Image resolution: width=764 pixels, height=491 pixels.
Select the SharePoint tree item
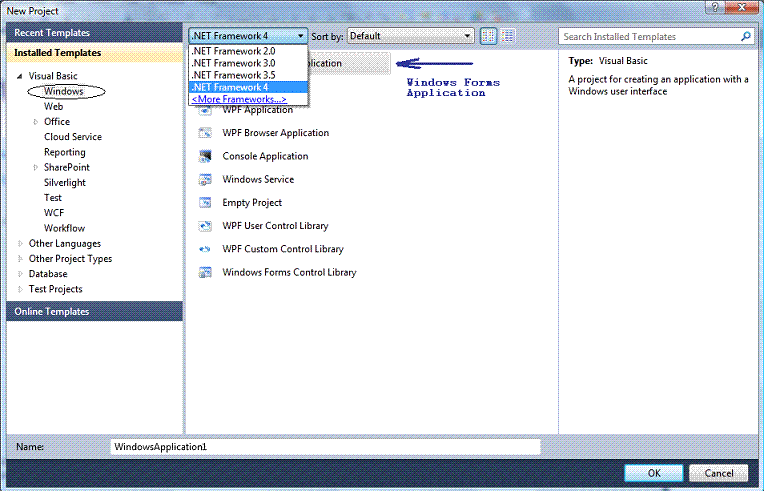[67, 168]
